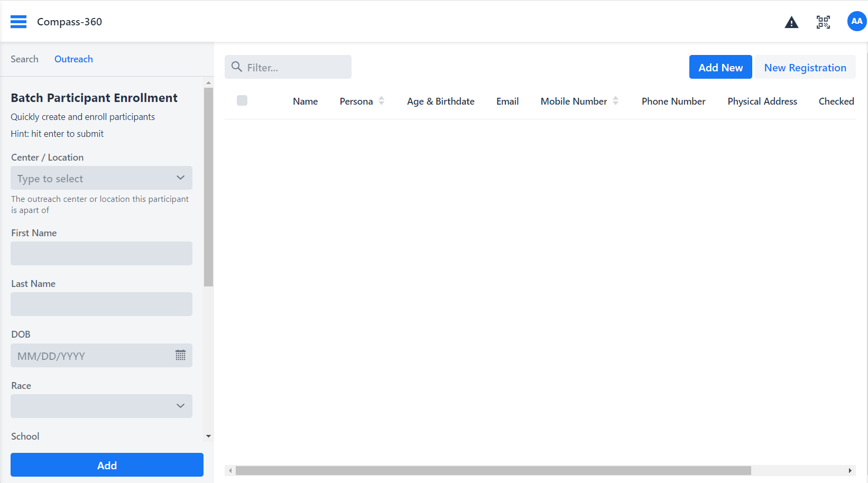
Task: Click the DOB calendar picker icon
Action: tap(180, 356)
